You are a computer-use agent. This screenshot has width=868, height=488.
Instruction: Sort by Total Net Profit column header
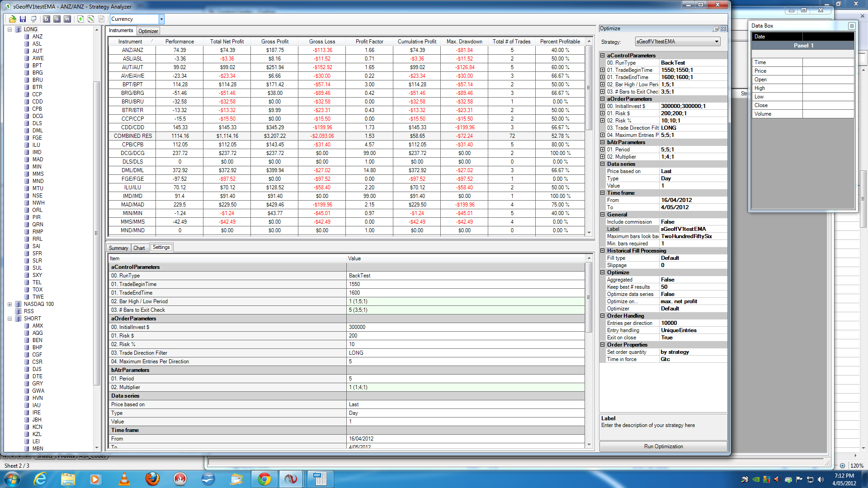[x=227, y=42]
